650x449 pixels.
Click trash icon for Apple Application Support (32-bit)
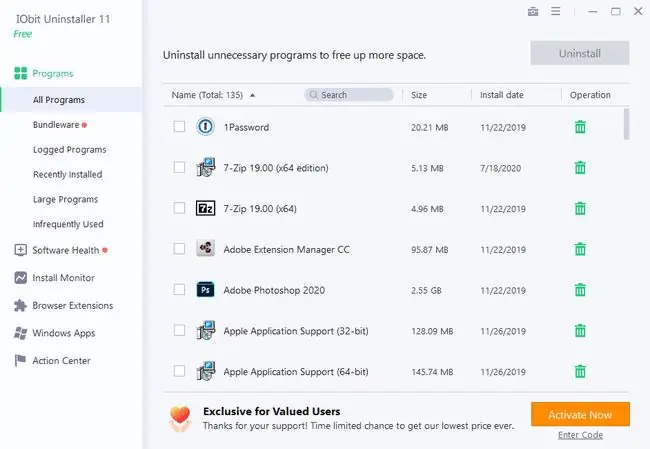(x=580, y=330)
